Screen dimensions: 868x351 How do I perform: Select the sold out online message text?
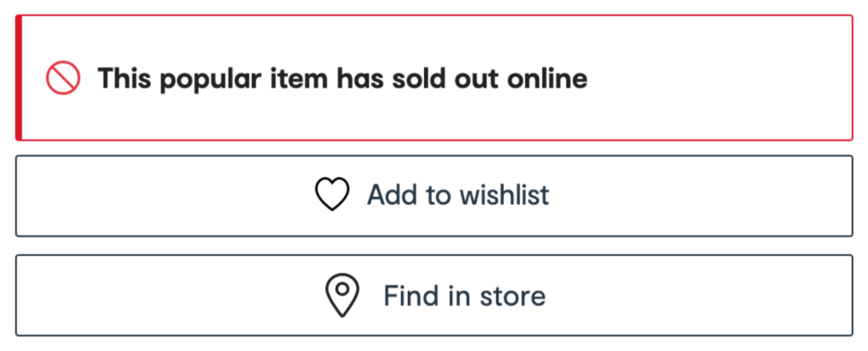coord(342,78)
